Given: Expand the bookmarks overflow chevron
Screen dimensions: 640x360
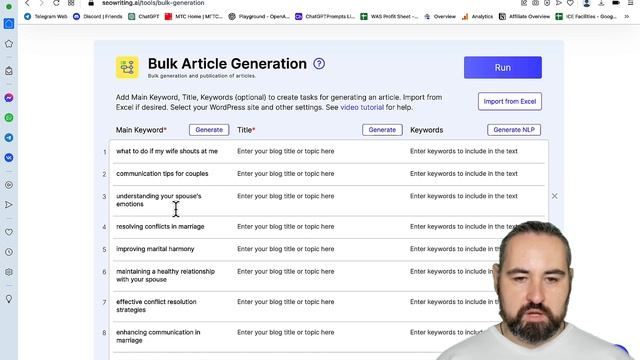Looking at the screenshot, I should tap(627, 17).
